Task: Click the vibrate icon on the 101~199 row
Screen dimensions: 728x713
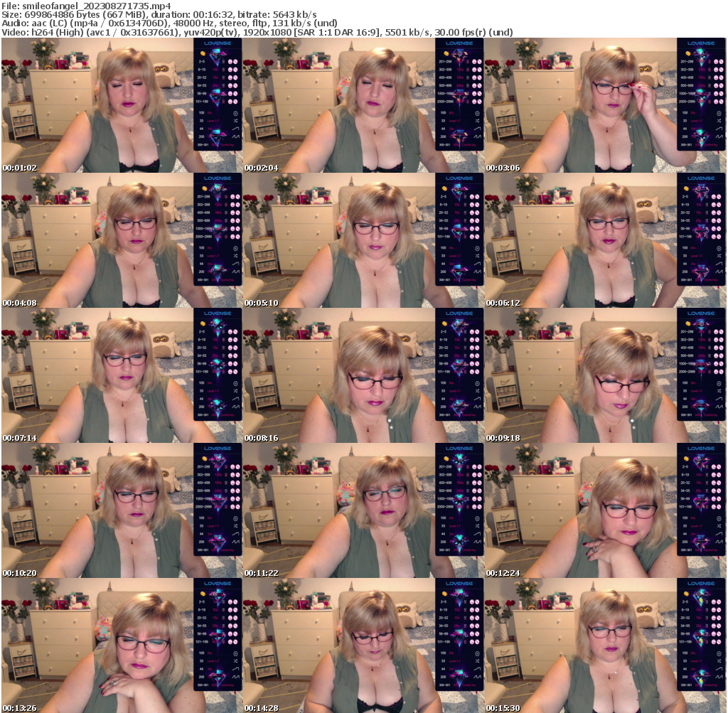Action: click(230, 101)
